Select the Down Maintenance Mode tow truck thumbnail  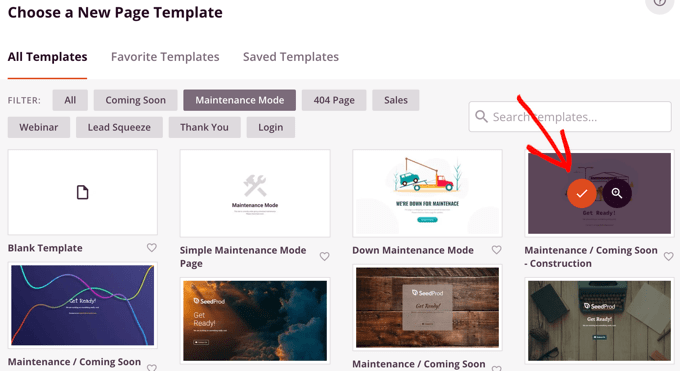click(x=427, y=193)
